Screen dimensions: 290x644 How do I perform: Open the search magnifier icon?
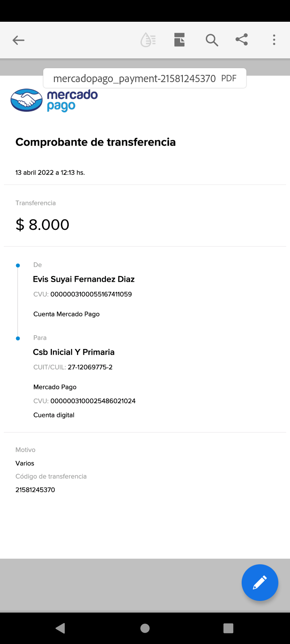(x=211, y=40)
